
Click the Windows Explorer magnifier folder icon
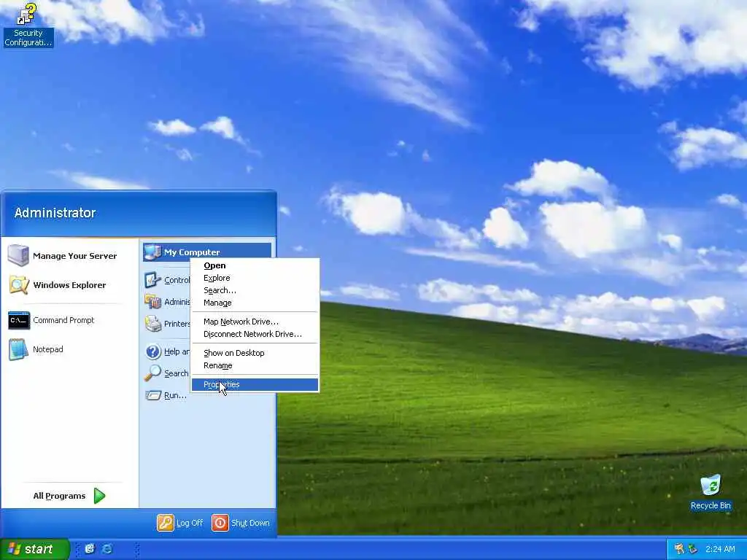tap(18, 285)
